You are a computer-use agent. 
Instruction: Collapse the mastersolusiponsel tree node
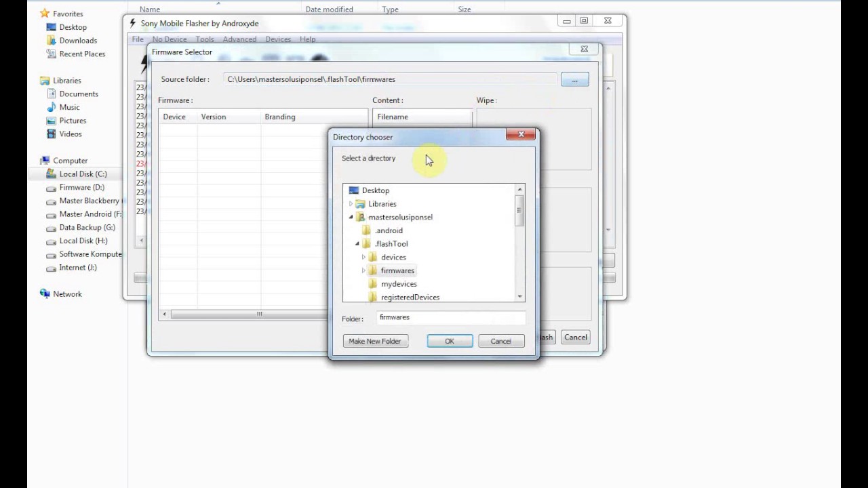(351, 217)
